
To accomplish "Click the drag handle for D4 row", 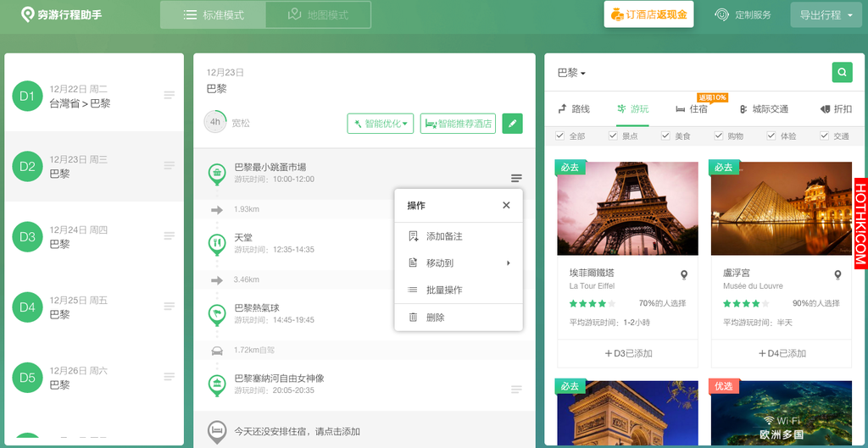I will click(x=170, y=306).
